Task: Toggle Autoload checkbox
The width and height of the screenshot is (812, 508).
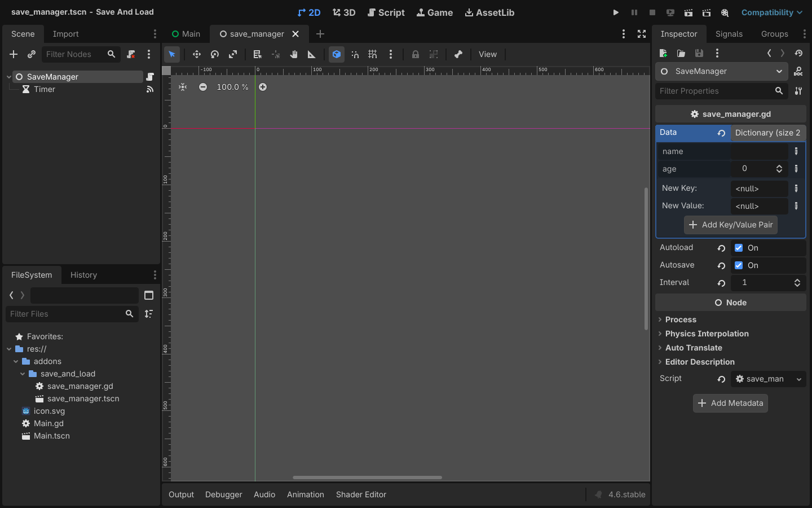Action: click(x=739, y=248)
